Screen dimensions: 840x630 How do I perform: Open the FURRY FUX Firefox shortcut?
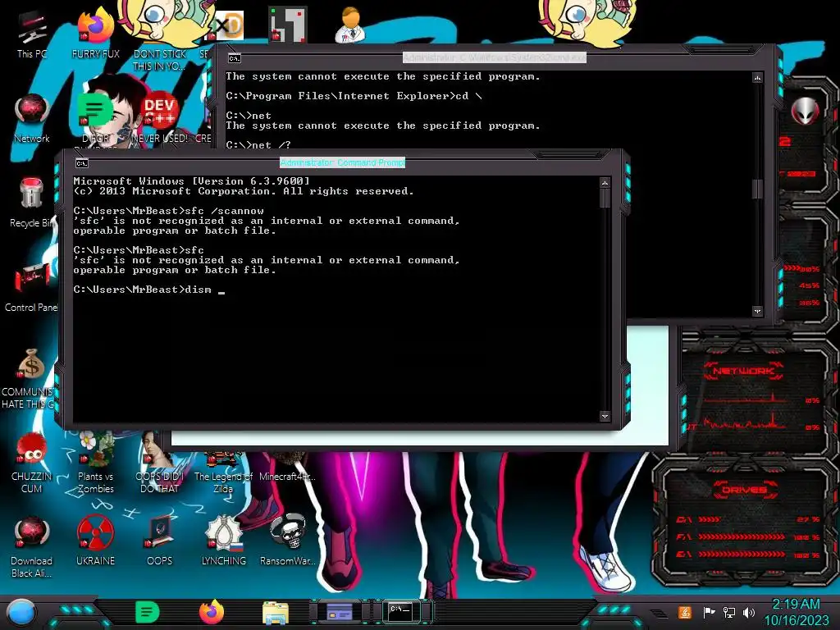click(95, 34)
